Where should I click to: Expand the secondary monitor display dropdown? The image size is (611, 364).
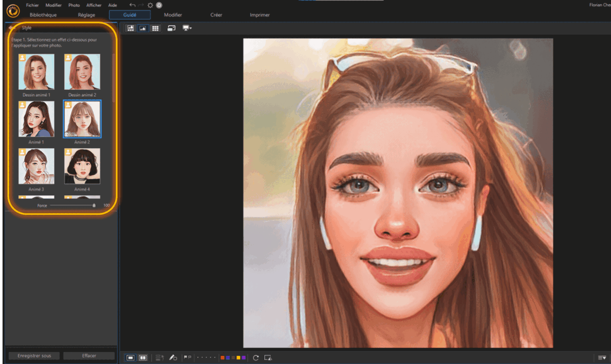pos(187,29)
